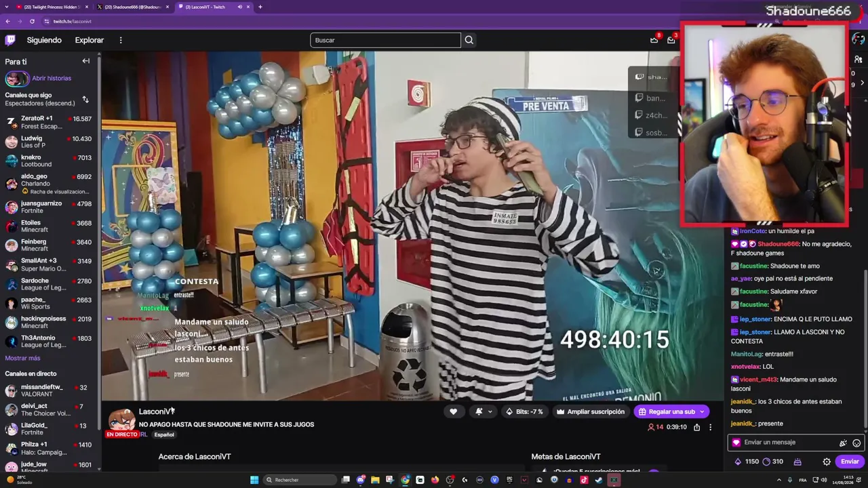This screenshot has width=868, height=488.
Task: Open the notification bell dropdown
Action: click(x=482, y=411)
